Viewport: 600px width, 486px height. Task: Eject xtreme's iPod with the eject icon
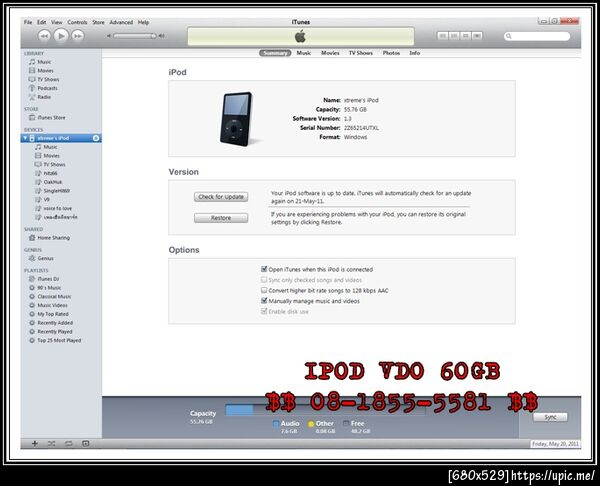[96, 138]
